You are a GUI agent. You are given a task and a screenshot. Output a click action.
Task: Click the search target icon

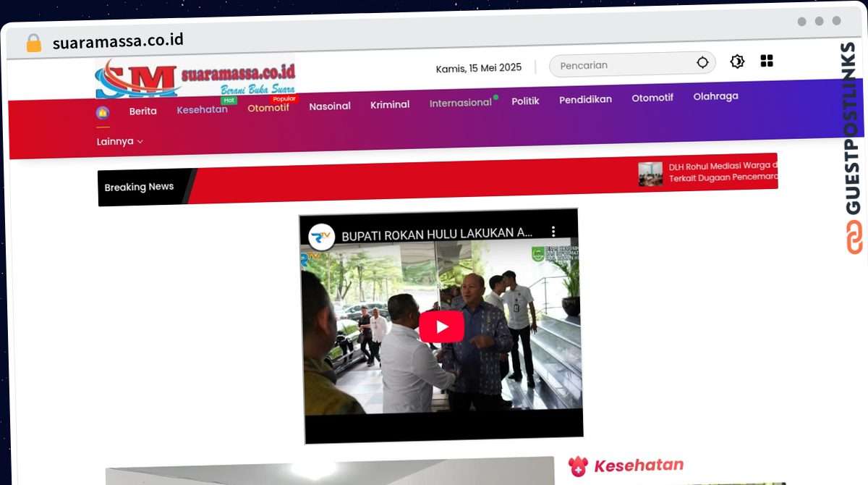702,63
